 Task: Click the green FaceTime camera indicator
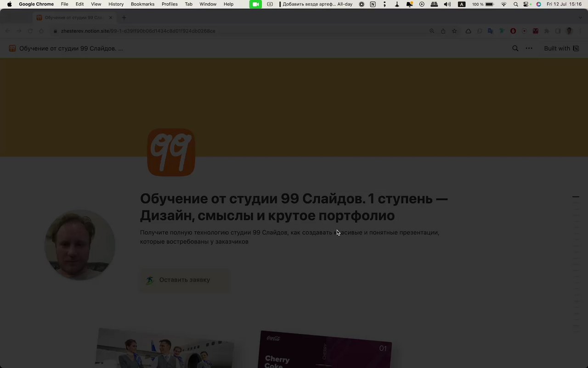click(255, 4)
